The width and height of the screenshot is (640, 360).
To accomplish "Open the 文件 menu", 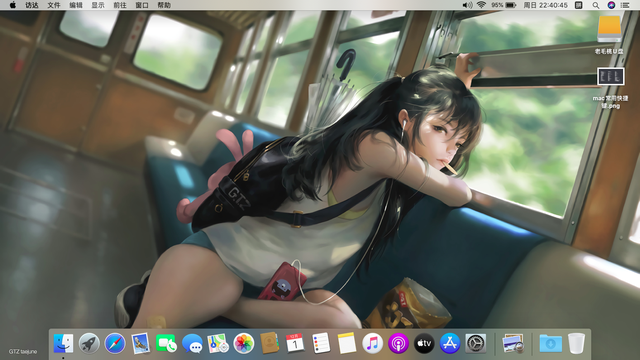I will point(53,5).
